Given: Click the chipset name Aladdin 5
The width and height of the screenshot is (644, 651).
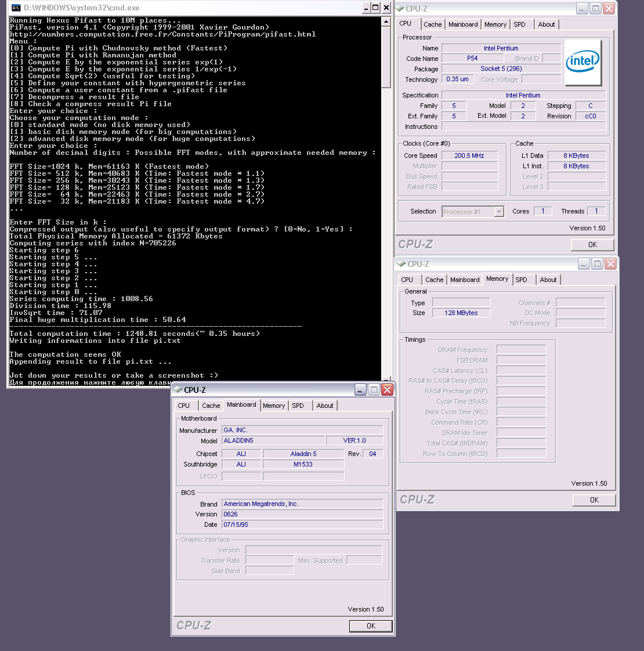Looking at the screenshot, I should (x=303, y=454).
